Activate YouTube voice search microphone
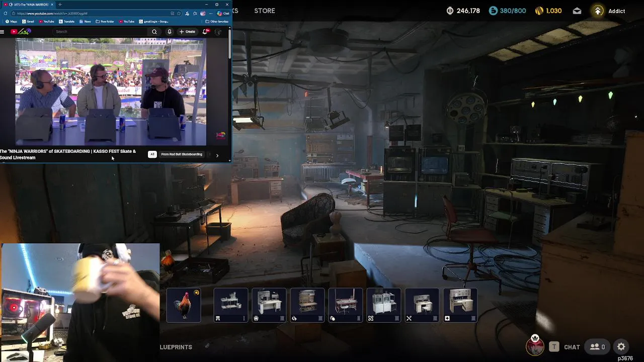 pos(170,32)
